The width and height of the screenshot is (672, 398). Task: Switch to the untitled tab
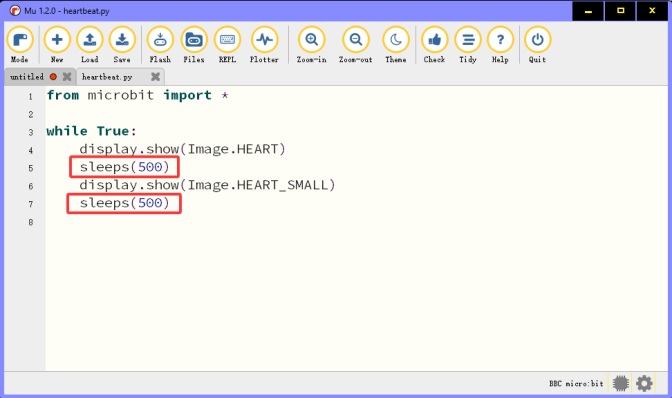[x=27, y=77]
